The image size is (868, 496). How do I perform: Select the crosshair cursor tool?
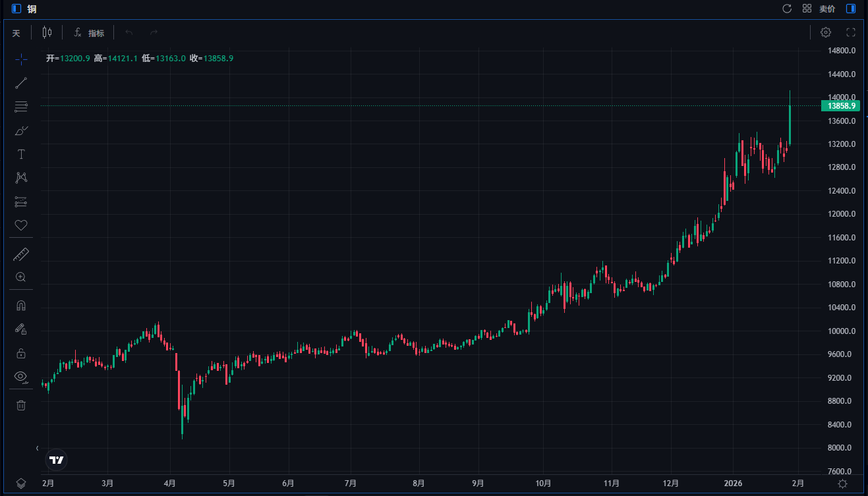(21, 59)
